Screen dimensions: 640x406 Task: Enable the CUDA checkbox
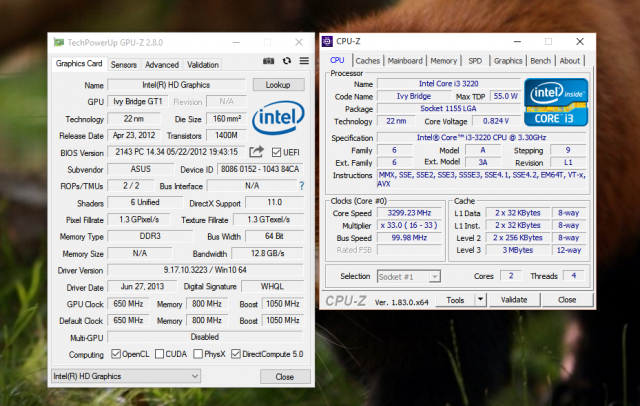pos(160,354)
